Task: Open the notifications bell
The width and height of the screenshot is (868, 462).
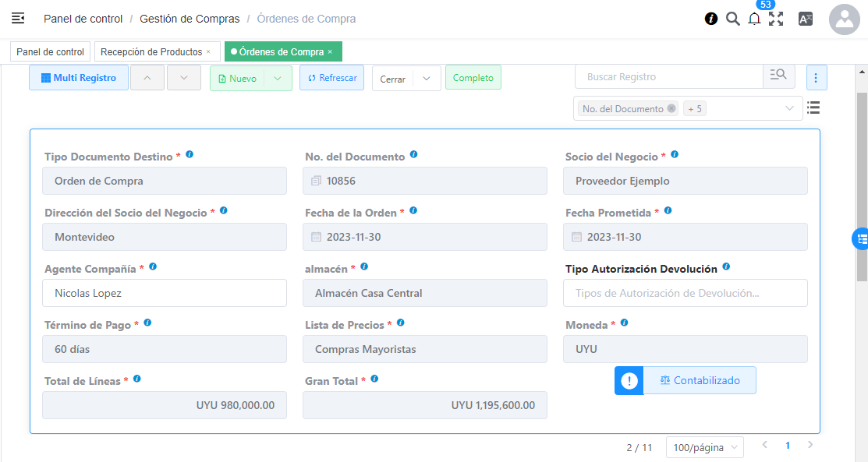Action: point(754,19)
